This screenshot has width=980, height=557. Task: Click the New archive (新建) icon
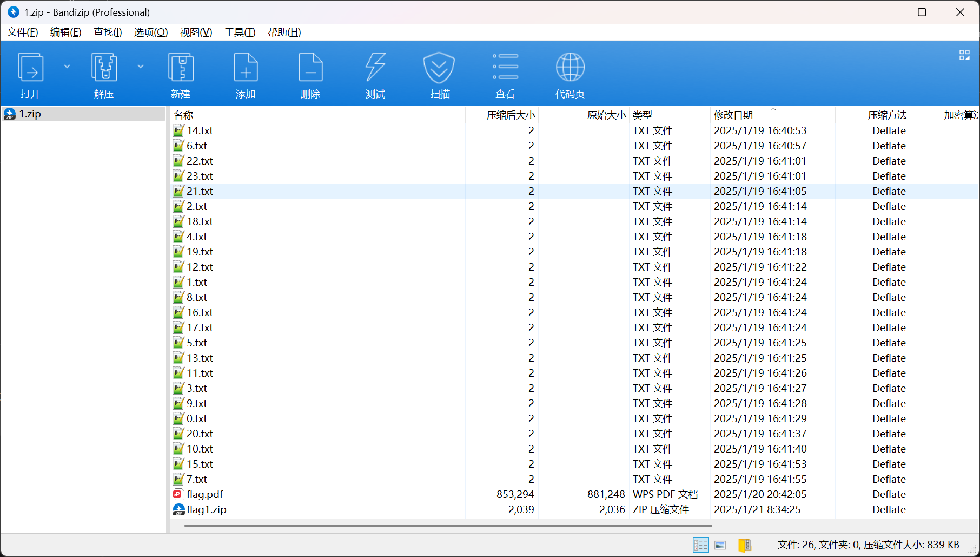pos(181,67)
